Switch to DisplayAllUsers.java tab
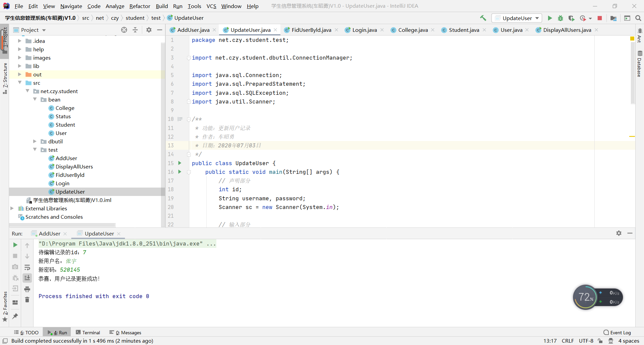This screenshot has width=644, height=345. [567, 30]
